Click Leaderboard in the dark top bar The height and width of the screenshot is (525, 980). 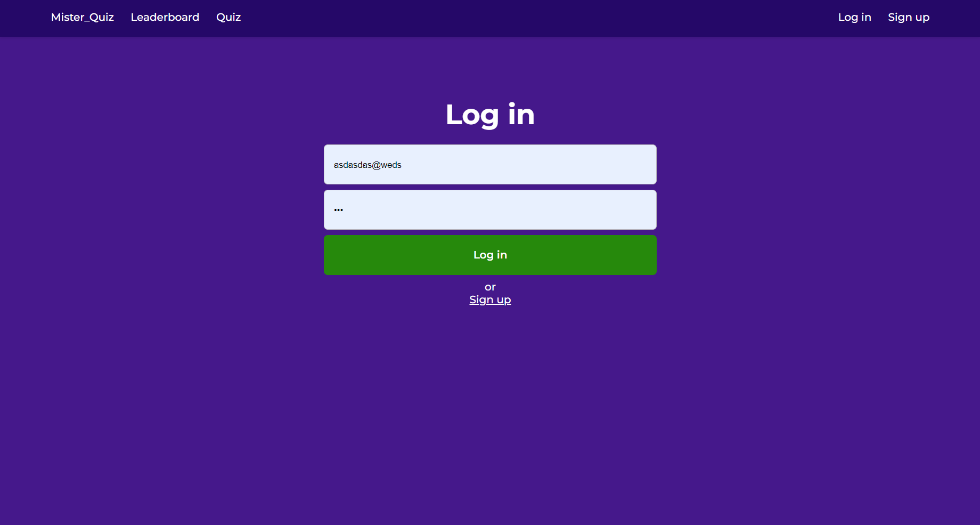point(165,17)
